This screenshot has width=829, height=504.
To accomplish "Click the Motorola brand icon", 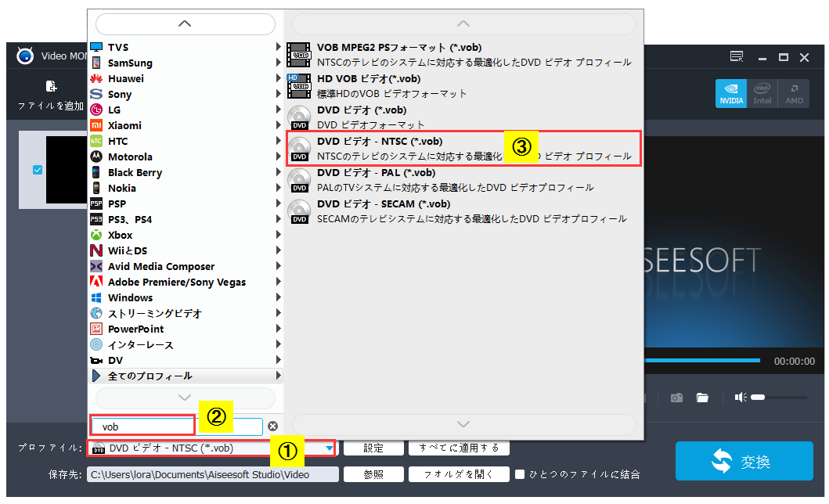I will click(x=96, y=157).
